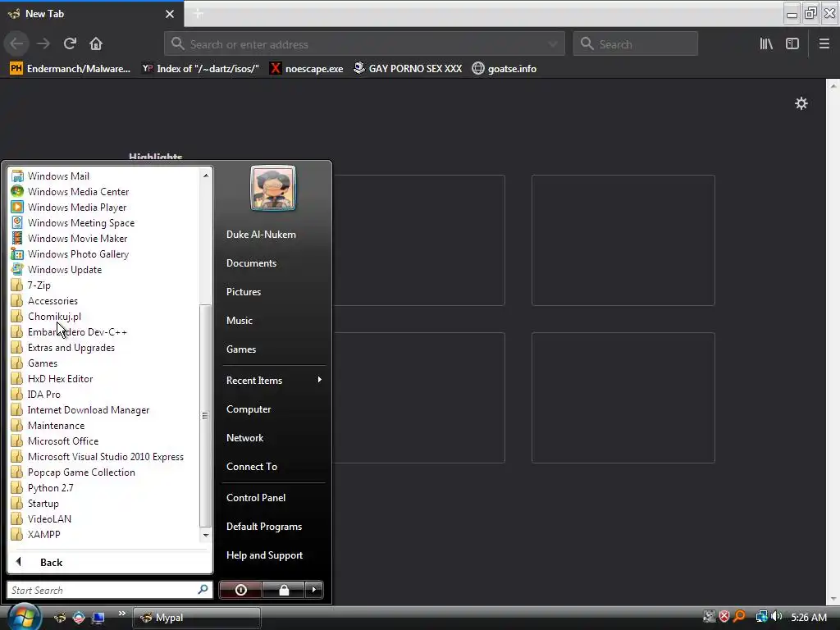Open noescape.exe bookmark
Screen dimensions: 840x630
(307, 69)
